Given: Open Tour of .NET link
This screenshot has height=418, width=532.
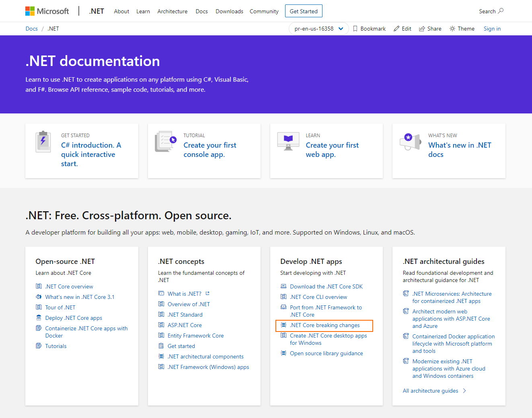Looking at the screenshot, I should (x=60, y=307).
